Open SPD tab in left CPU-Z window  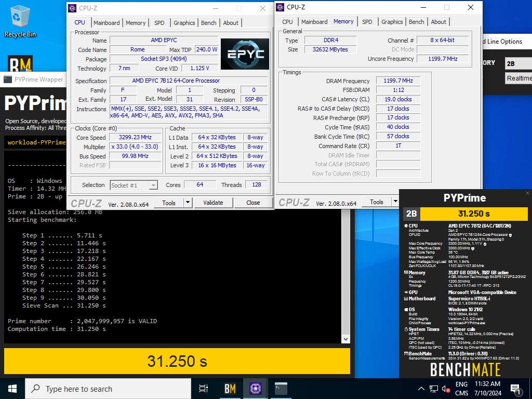tap(159, 23)
